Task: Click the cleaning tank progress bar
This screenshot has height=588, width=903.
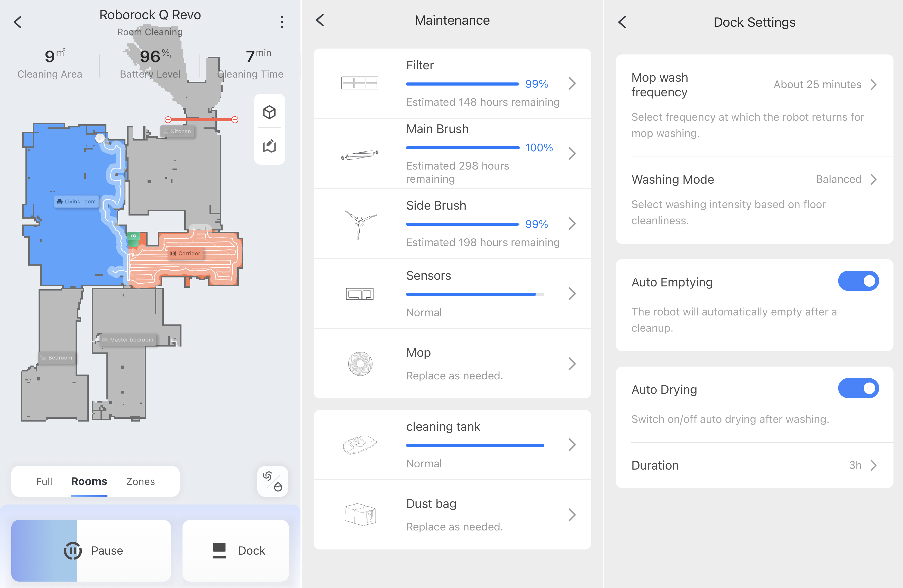Action: 475,445
